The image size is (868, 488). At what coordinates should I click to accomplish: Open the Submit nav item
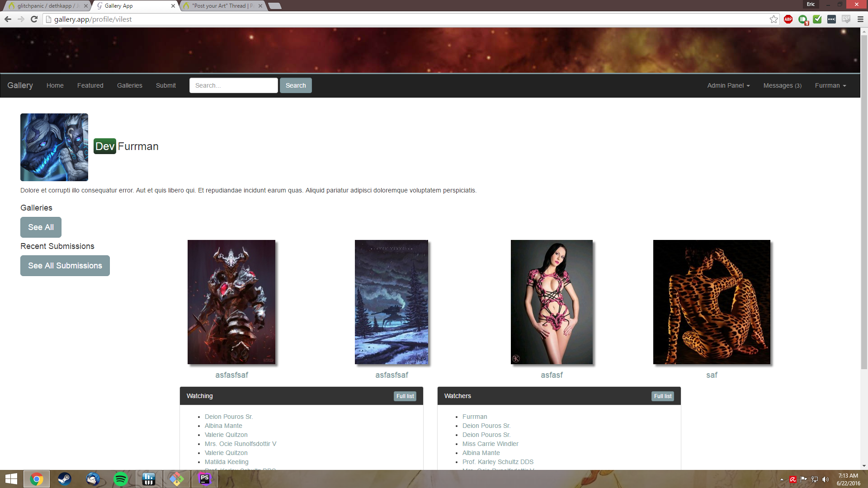166,85
